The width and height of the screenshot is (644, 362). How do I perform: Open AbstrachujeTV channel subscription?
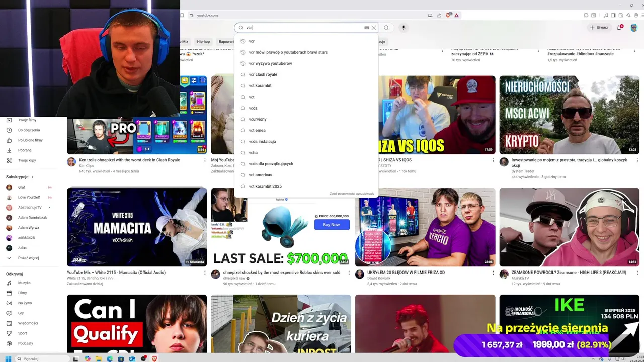pyautogui.click(x=30, y=207)
